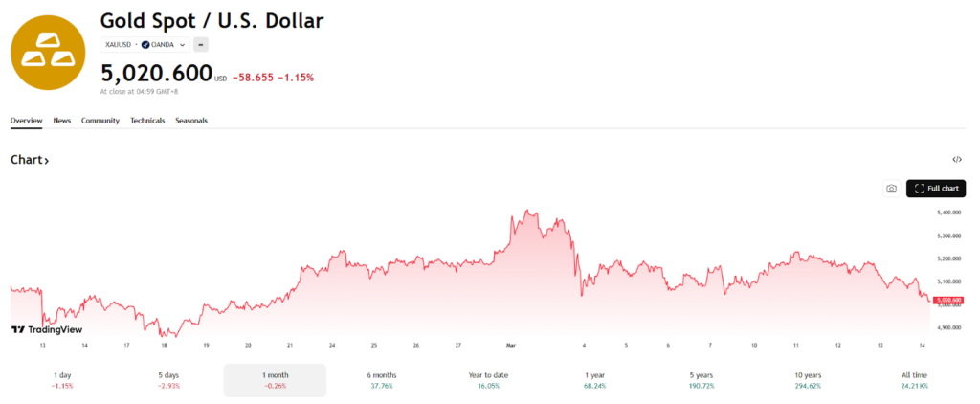980x404 pixels.
Task: Select the 1 year range
Action: point(593,380)
